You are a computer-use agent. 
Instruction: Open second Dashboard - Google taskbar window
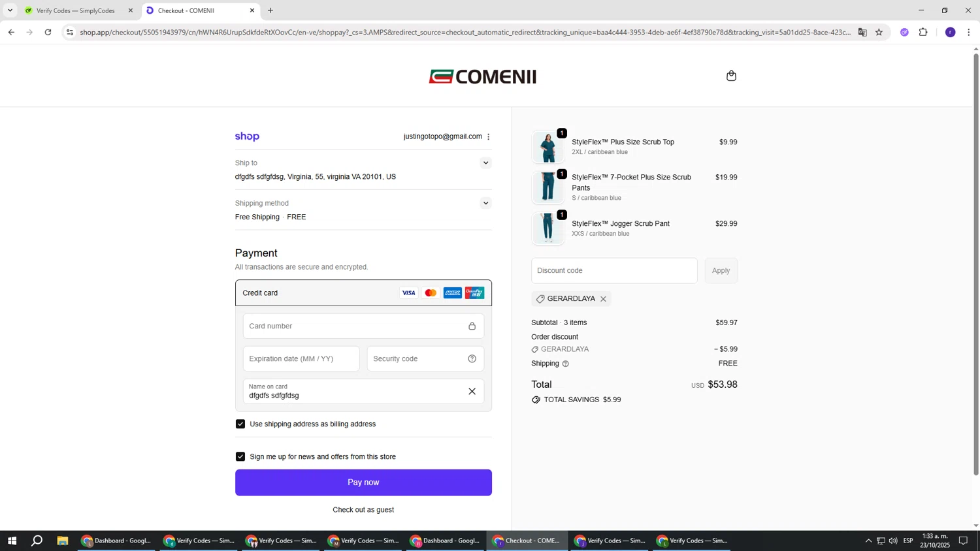tap(445, 541)
